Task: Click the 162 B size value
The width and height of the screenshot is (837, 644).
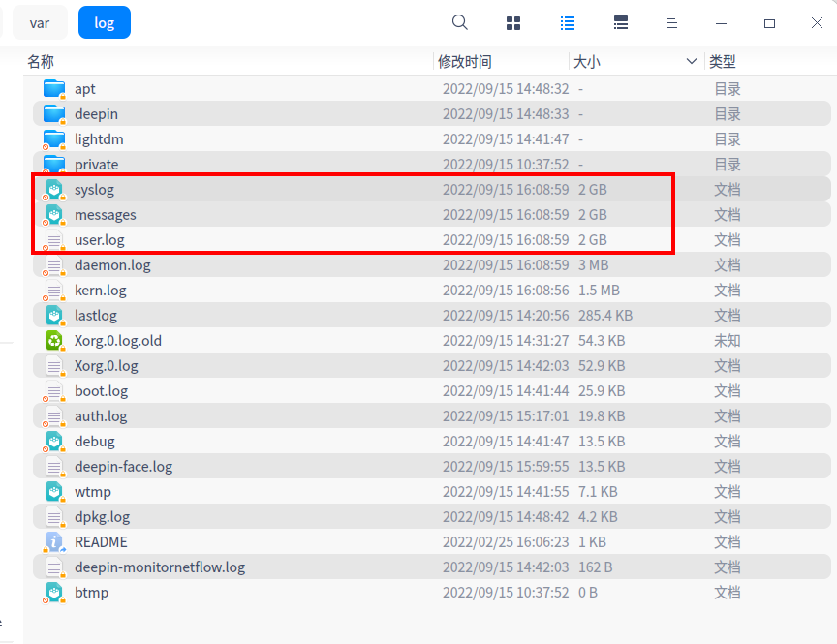Action: 595,567
